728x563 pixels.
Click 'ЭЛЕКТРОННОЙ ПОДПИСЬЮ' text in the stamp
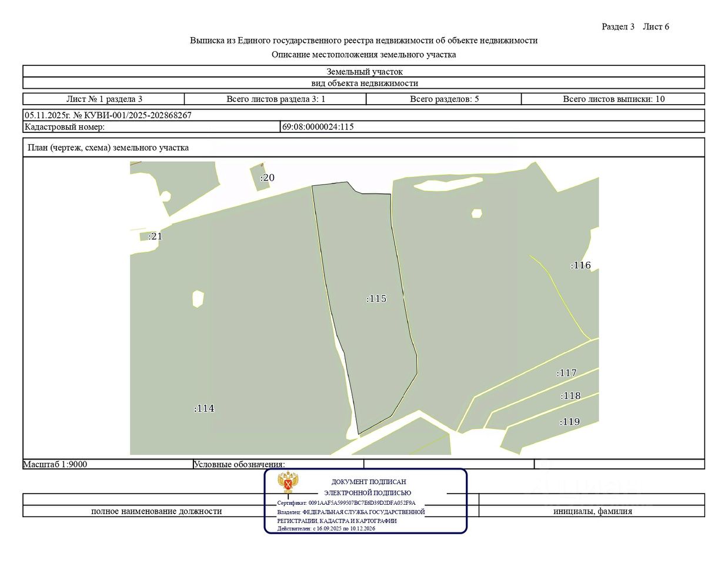(368, 493)
